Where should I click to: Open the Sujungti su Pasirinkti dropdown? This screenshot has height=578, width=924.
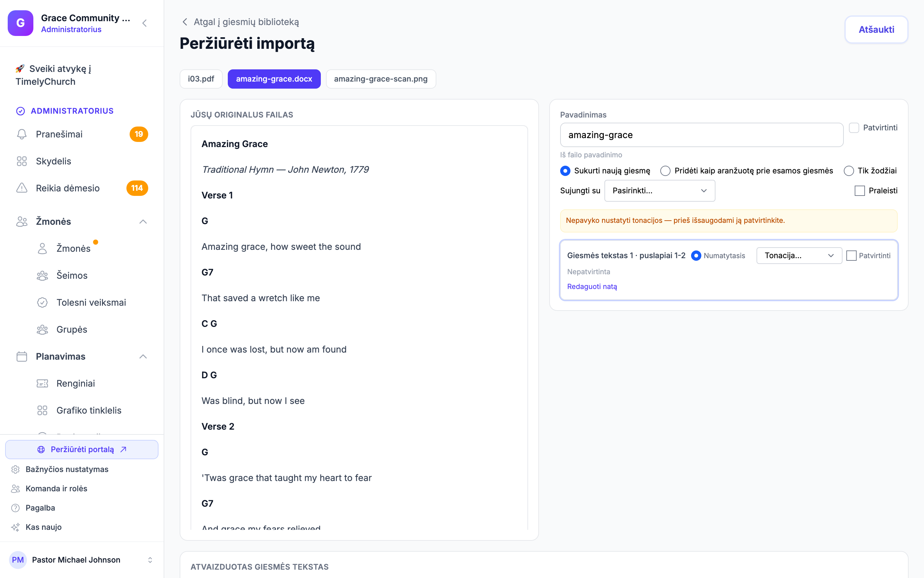[x=660, y=191]
